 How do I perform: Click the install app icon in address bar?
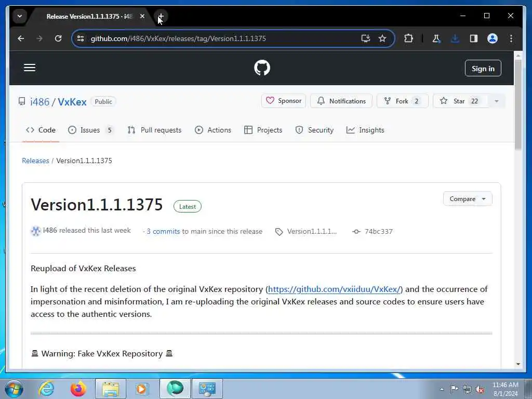[365, 38]
